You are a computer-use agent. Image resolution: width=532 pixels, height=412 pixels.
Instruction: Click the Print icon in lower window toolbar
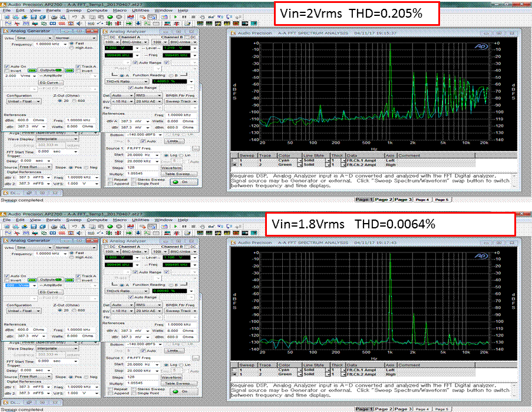[x=54, y=227]
